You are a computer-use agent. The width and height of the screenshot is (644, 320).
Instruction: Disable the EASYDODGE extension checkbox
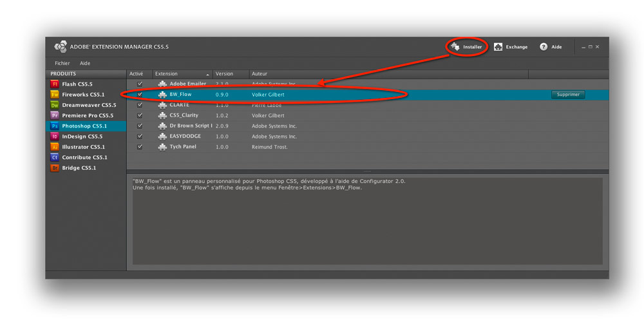click(140, 136)
